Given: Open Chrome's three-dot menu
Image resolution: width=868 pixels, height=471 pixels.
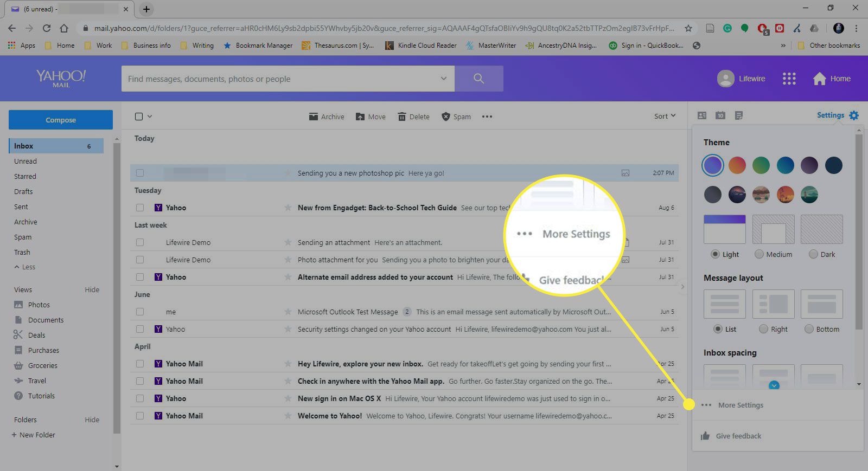Looking at the screenshot, I should (856, 28).
